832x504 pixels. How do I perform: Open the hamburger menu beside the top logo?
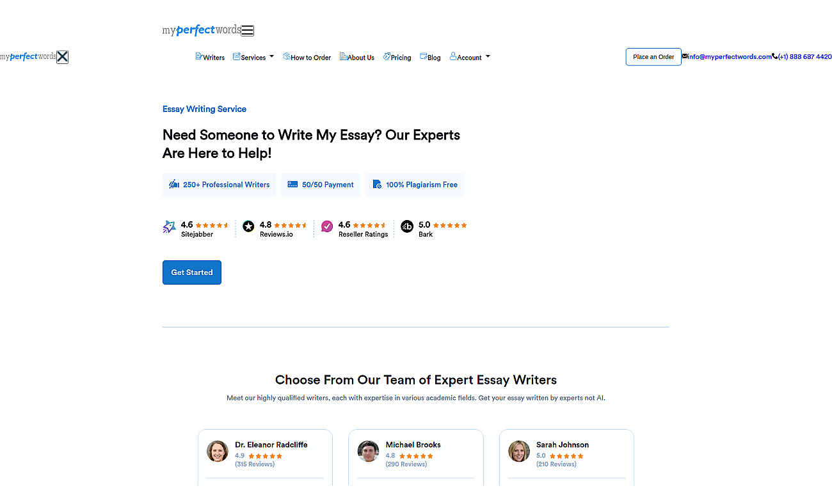point(248,31)
